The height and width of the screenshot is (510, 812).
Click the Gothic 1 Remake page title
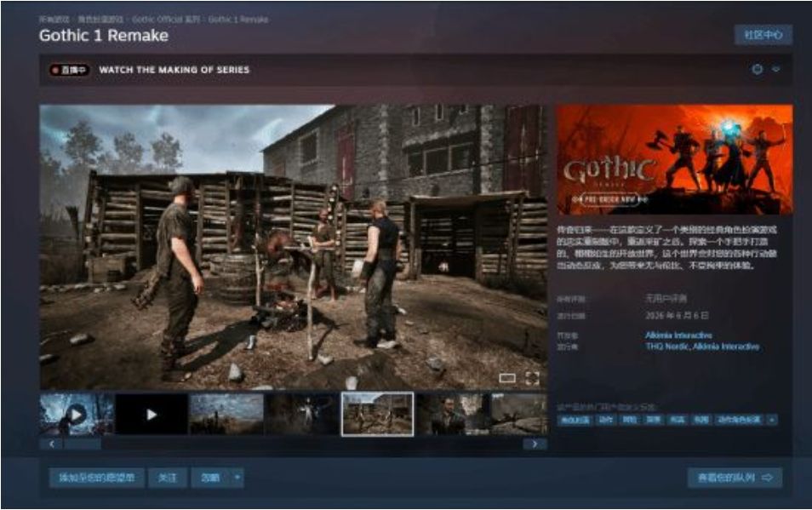click(x=104, y=35)
